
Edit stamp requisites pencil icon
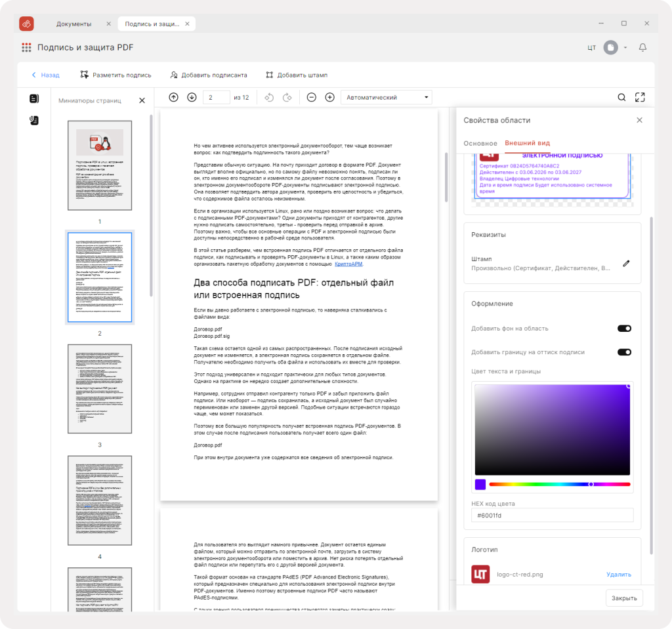tap(626, 264)
